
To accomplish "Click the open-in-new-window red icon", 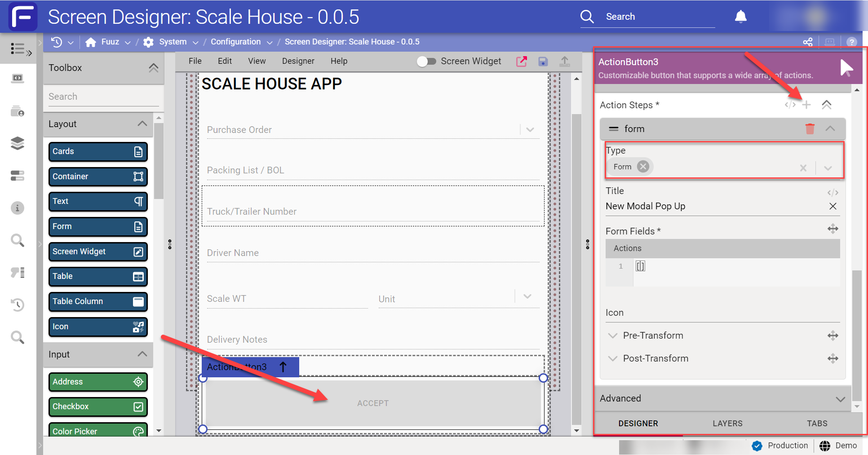I will click(521, 62).
